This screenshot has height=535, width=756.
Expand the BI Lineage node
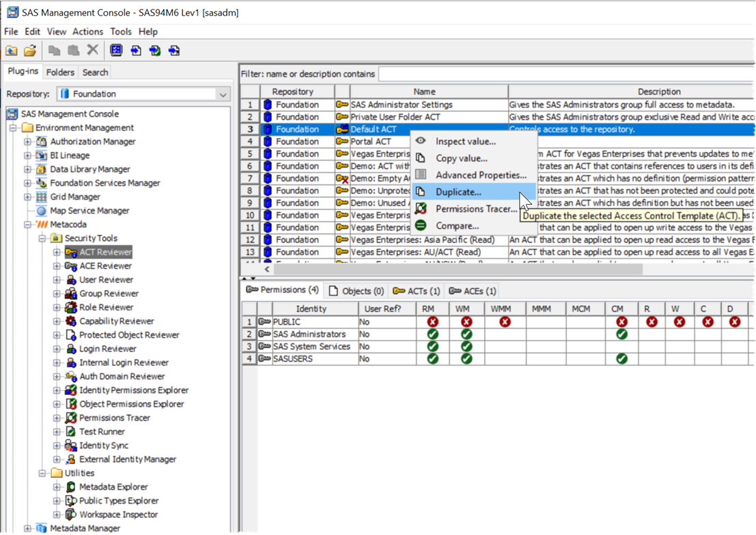click(x=28, y=156)
